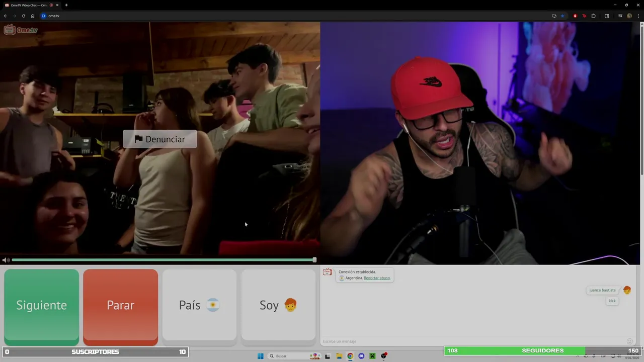Open the browser side panel search icon
Viewport: 644px width, 362px height.
[607, 16]
